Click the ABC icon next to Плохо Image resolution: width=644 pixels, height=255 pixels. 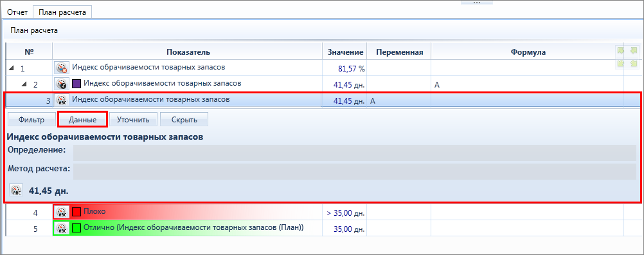61,212
